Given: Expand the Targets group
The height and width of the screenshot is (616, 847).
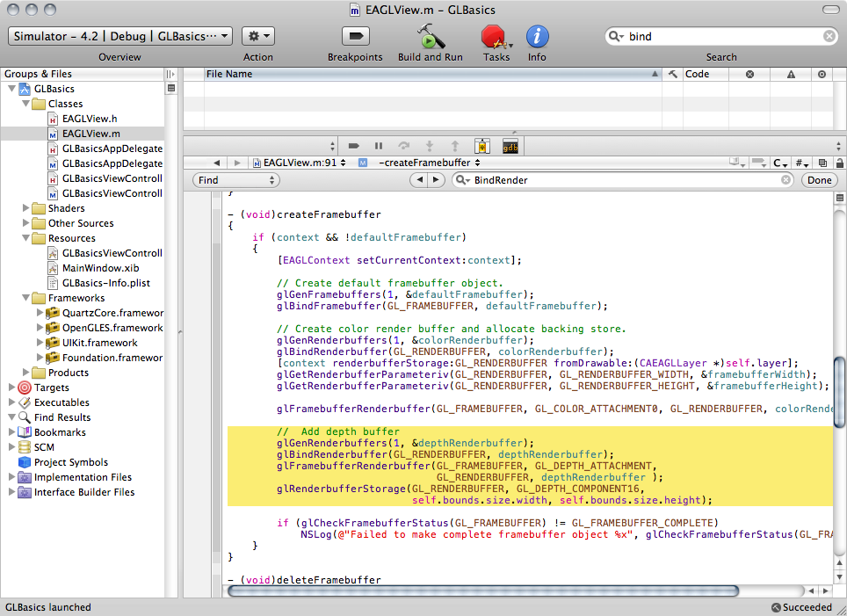Looking at the screenshot, I should (12, 388).
